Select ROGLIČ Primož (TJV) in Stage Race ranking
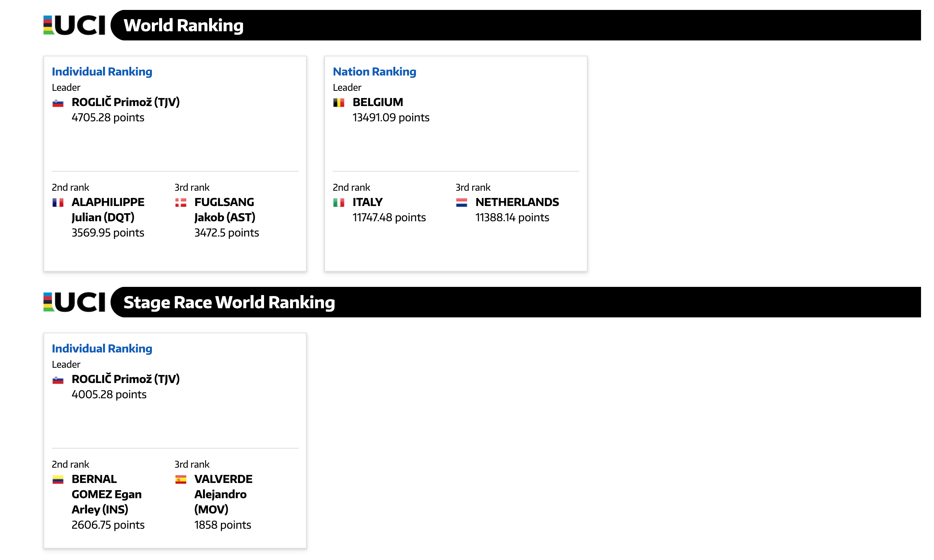Screen dimensions: 934x560 (x=126, y=379)
